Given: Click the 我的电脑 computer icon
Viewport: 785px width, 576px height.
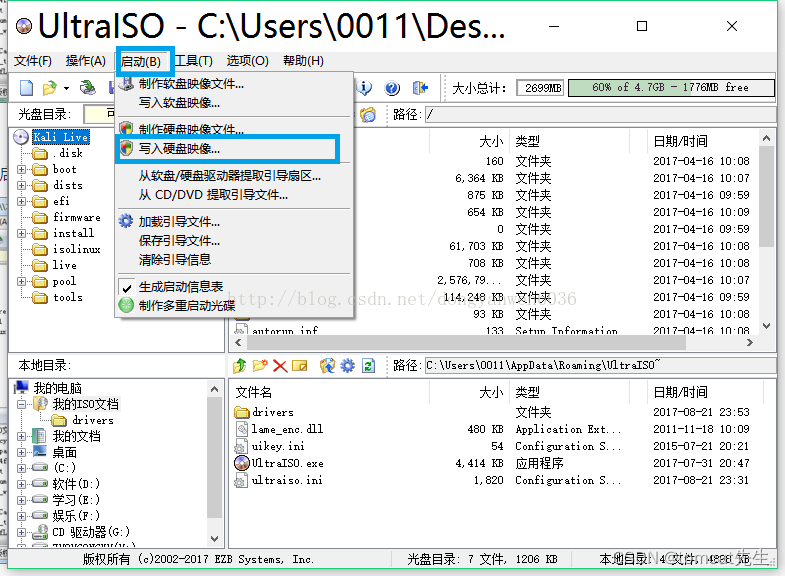Looking at the screenshot, I should tap(22, 387).
